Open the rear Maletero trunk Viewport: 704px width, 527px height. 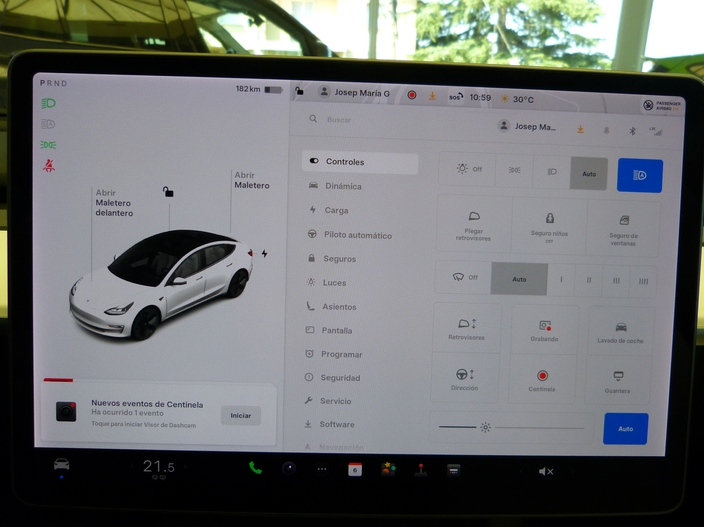click(251, 180)
